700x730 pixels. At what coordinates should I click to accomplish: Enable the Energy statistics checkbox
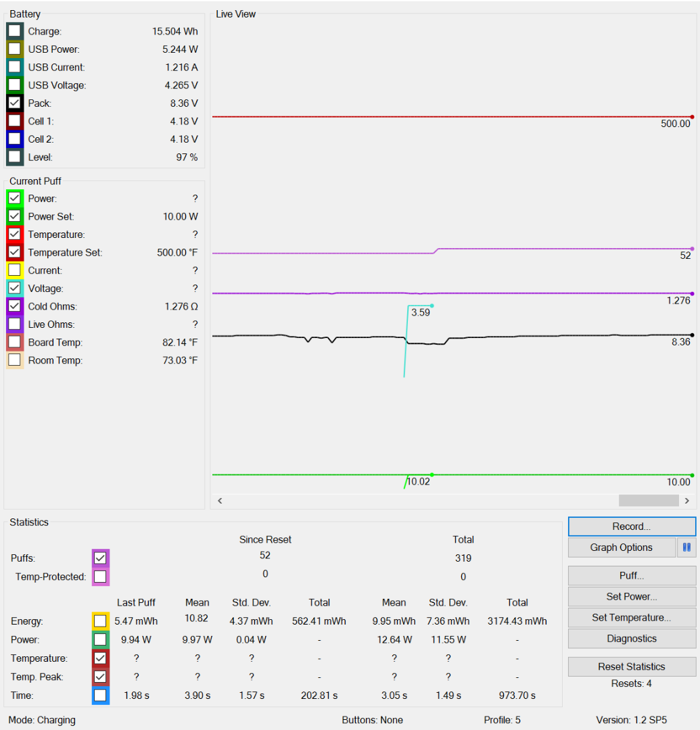(100, 620)
